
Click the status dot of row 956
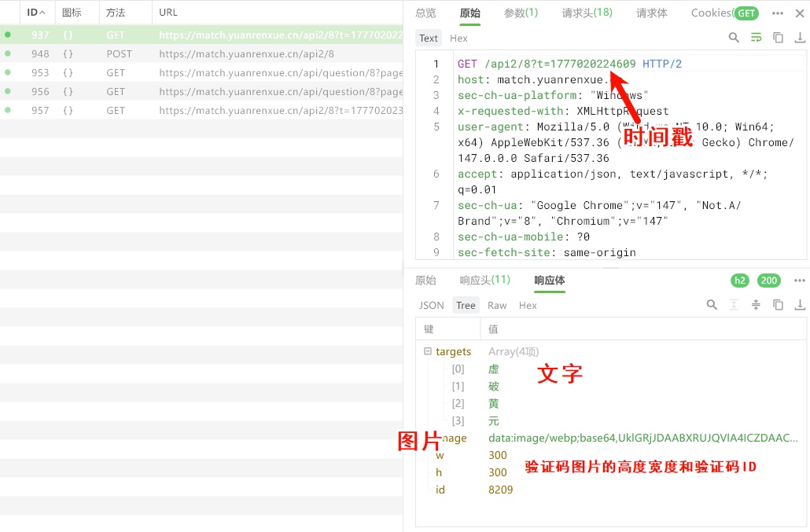[8, 91]
